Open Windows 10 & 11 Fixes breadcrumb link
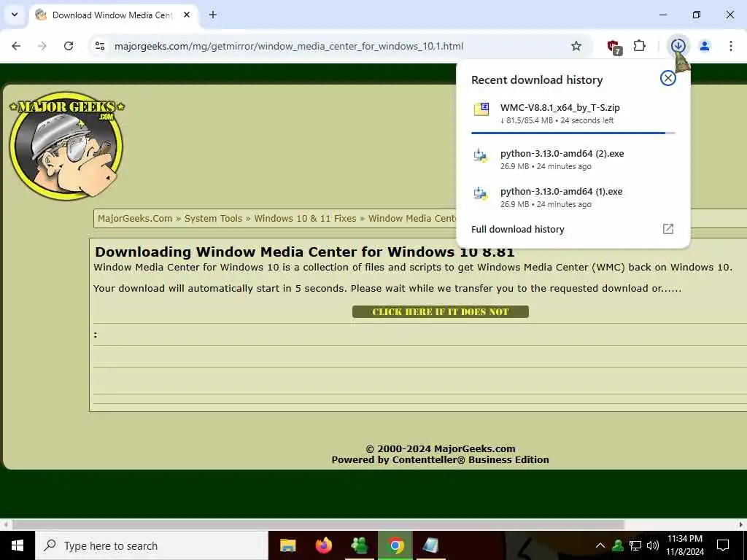 click(x=305, y=219)
